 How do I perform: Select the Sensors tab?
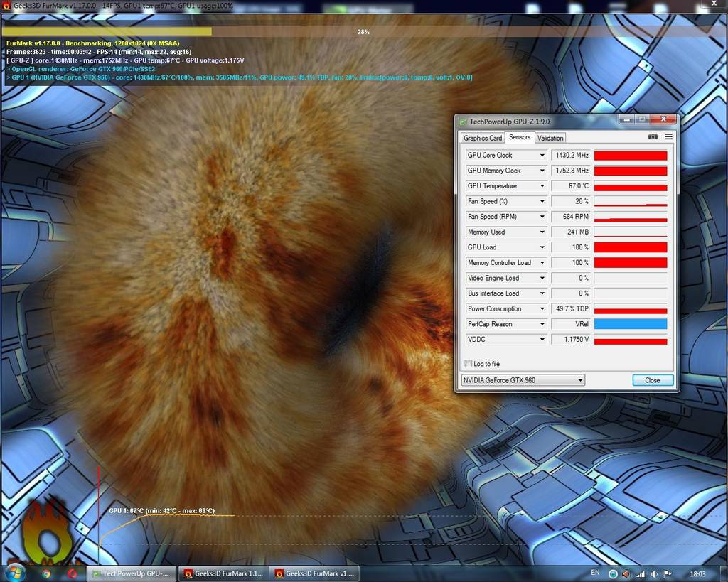520,137
